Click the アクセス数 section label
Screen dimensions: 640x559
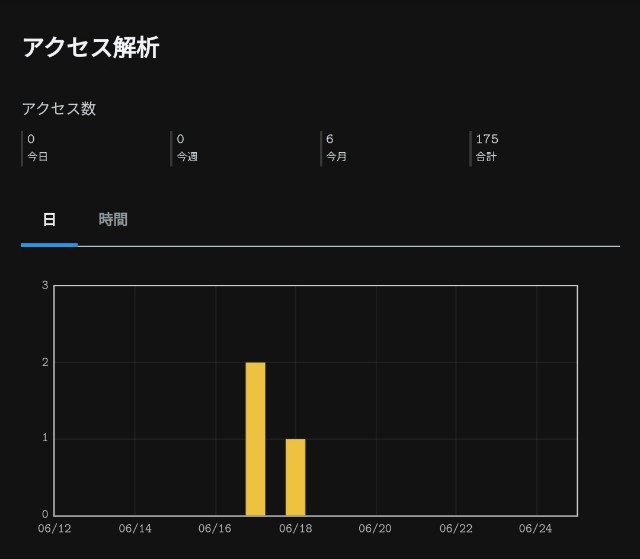point(59,109)
